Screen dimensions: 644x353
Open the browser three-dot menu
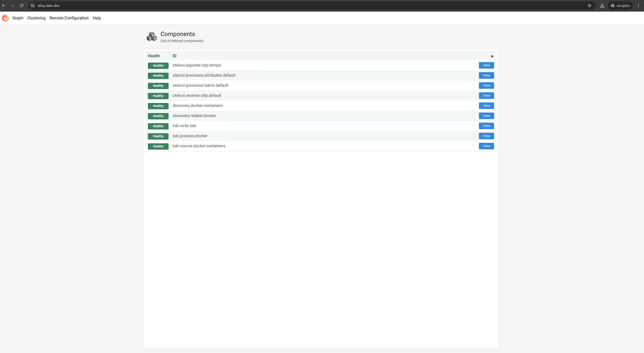[x=638, y=5]
